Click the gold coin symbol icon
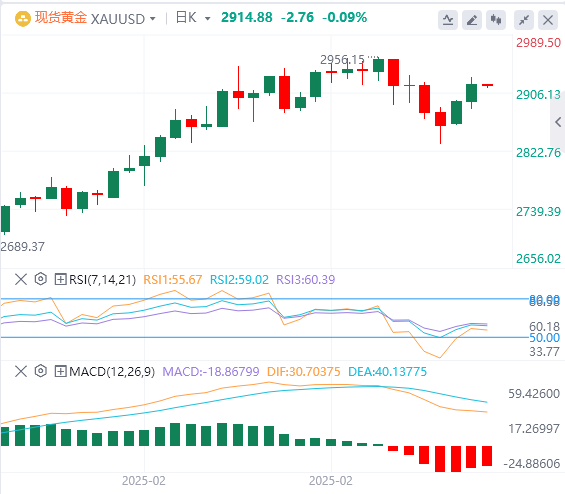Image resolution: width=565 pixels, height=494 pixels. tap(23, 18)
